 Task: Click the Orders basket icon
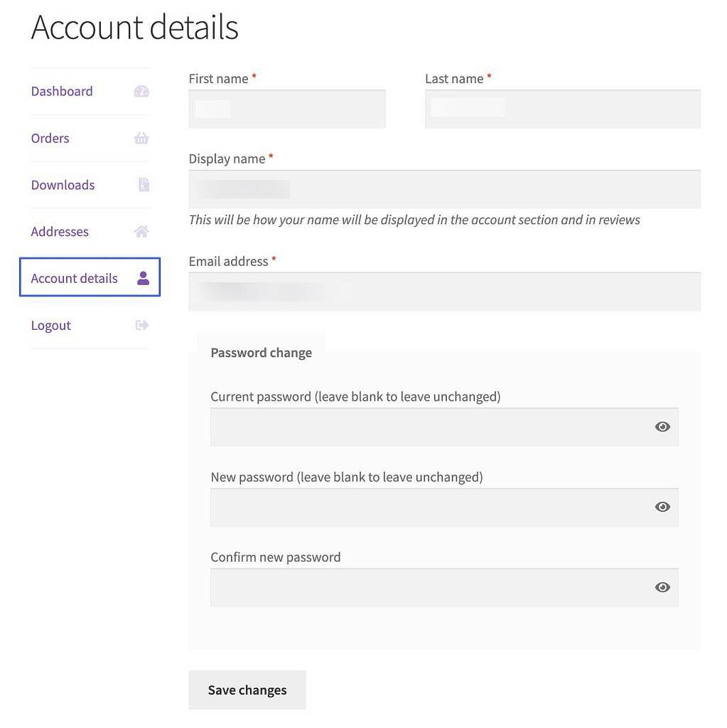point(141,138)
